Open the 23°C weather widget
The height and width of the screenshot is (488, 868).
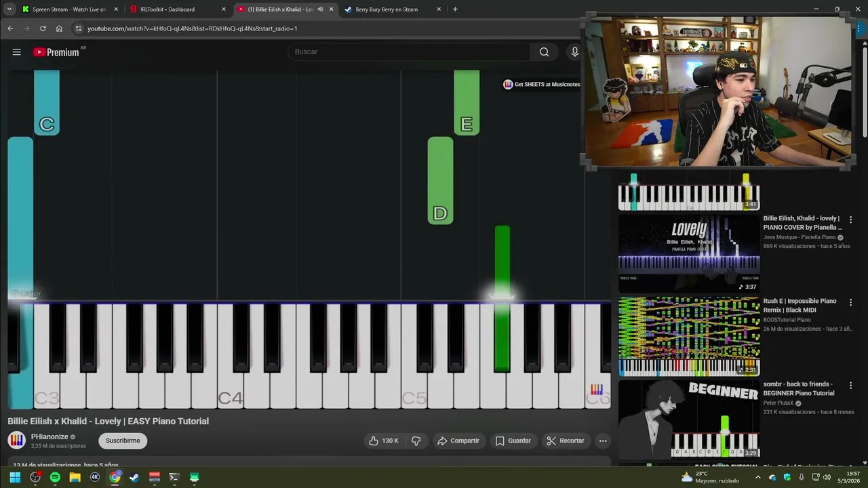coord(710,477)
